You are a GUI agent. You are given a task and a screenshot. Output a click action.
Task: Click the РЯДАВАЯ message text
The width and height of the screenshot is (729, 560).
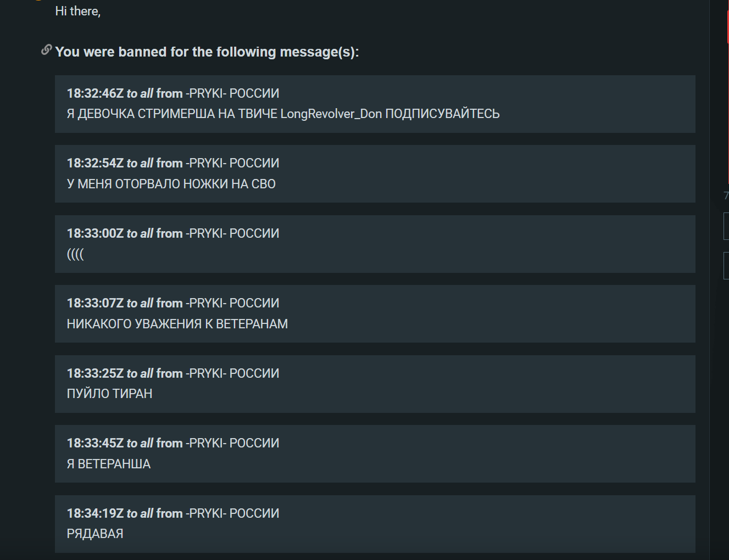coord(94,534)
